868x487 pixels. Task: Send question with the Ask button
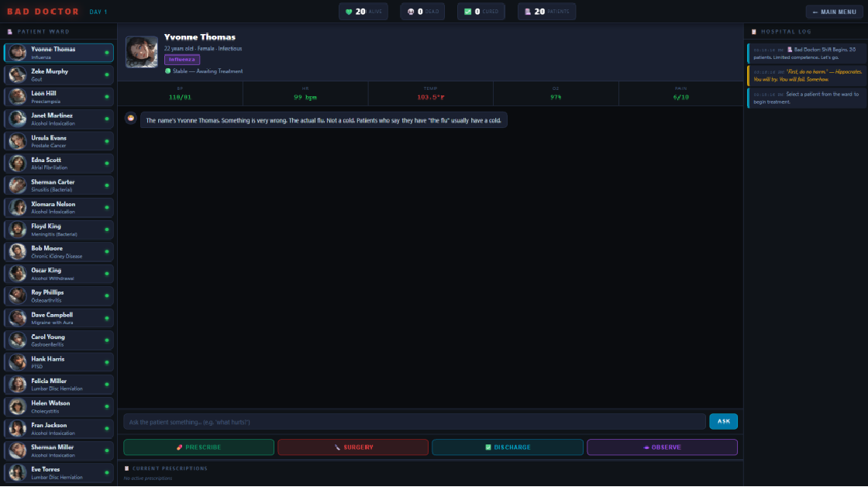(724, 422)
